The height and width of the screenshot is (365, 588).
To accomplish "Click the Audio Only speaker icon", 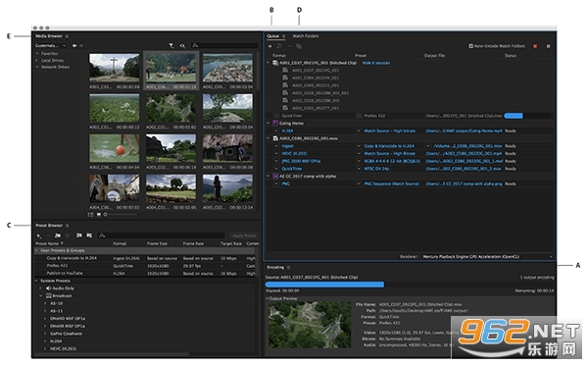I will [x=48, y=288].
